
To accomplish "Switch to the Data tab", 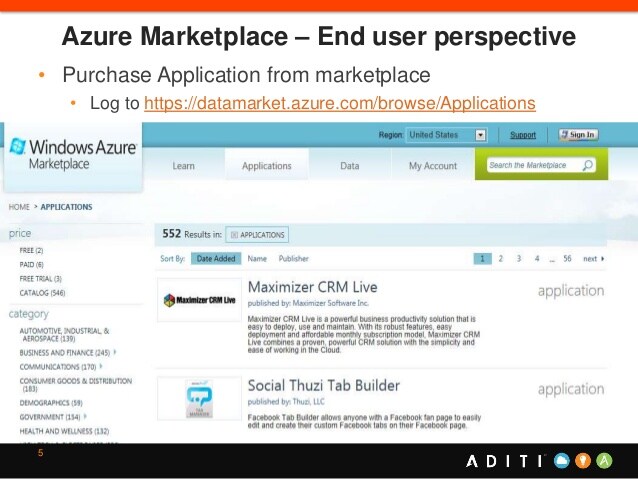I will (349, 166).
